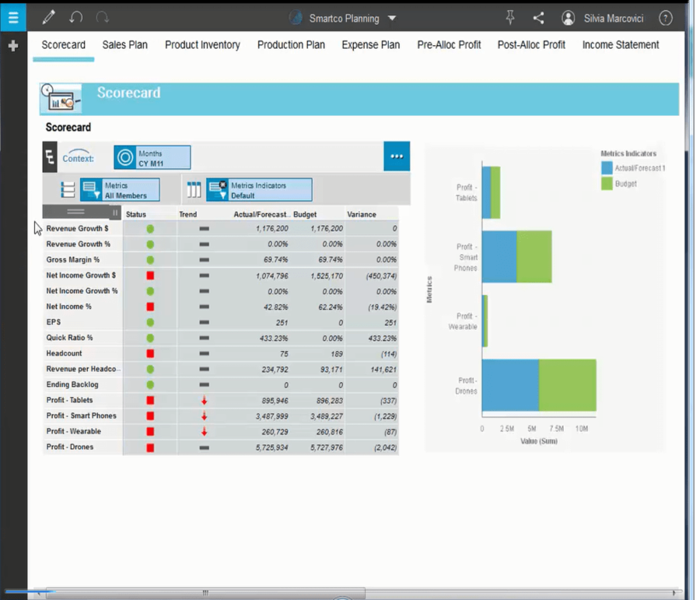Click the blue Actual/Forecast legend swatch

(607, 167)
